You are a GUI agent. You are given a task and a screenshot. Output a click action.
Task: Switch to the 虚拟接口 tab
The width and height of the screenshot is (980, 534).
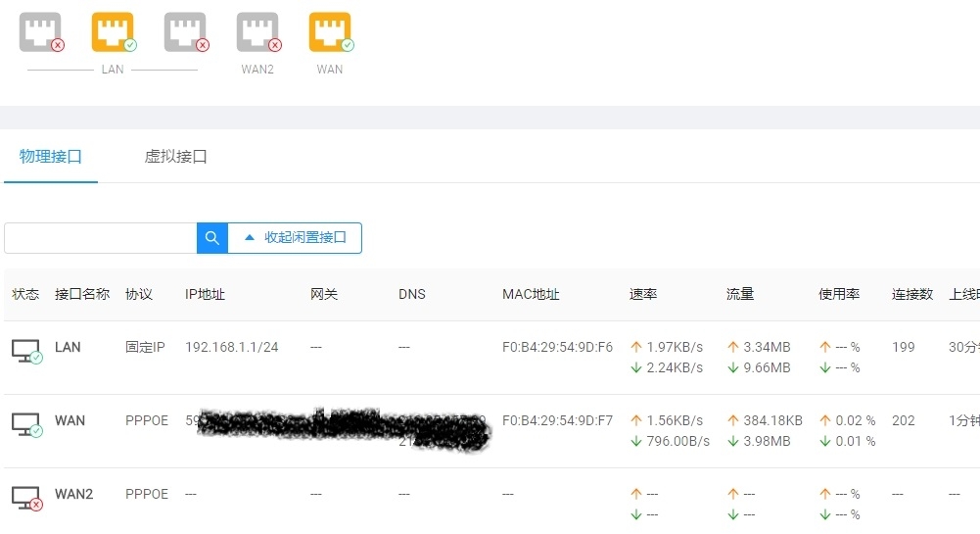(x=175, y=157)
